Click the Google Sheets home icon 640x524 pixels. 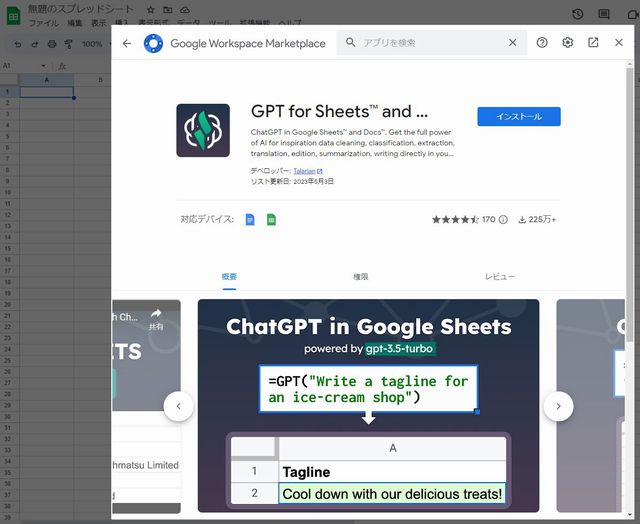tap(13, 16)
